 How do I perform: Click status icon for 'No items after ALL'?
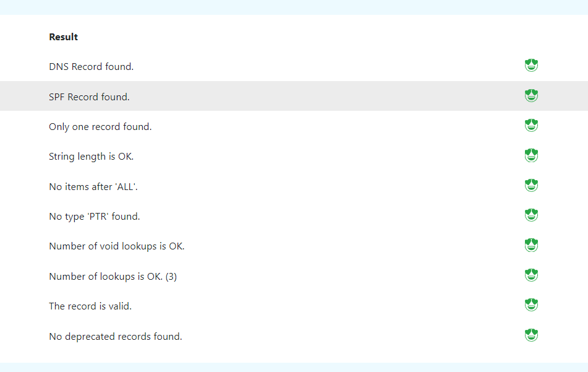(531, 186)
